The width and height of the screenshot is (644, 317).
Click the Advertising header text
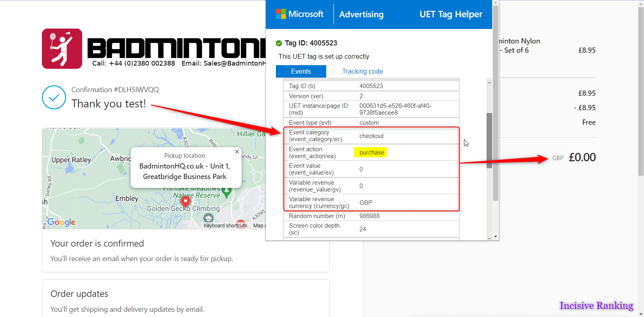point(361,14)
